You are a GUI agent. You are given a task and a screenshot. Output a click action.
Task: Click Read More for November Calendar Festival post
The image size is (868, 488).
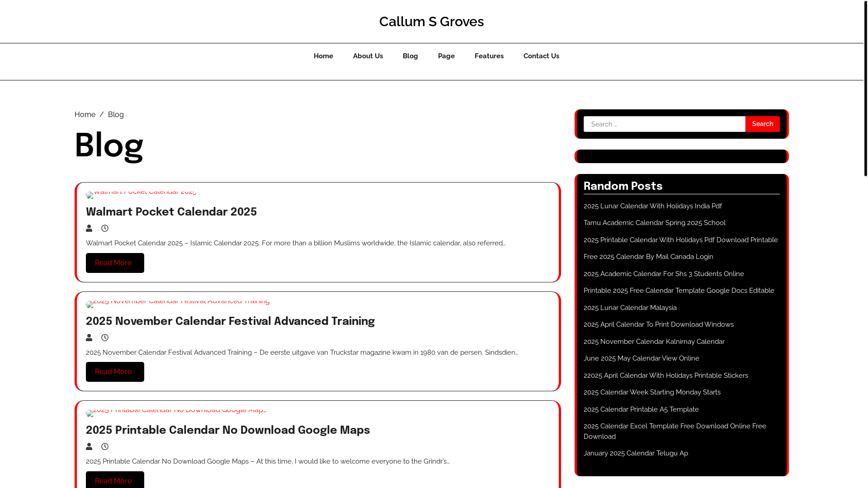tap(115, 372)
